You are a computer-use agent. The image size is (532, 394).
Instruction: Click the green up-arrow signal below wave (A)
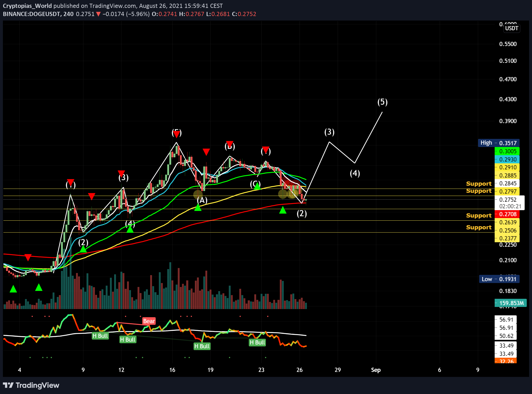click(198, 208)
